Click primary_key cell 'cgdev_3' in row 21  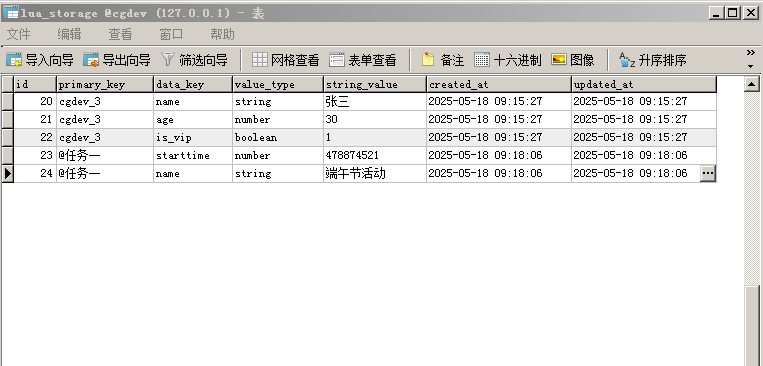point(105,119)
